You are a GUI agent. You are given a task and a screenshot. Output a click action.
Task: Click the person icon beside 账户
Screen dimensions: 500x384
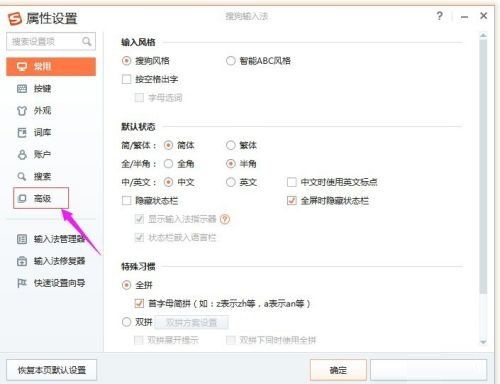pos(22,155)
